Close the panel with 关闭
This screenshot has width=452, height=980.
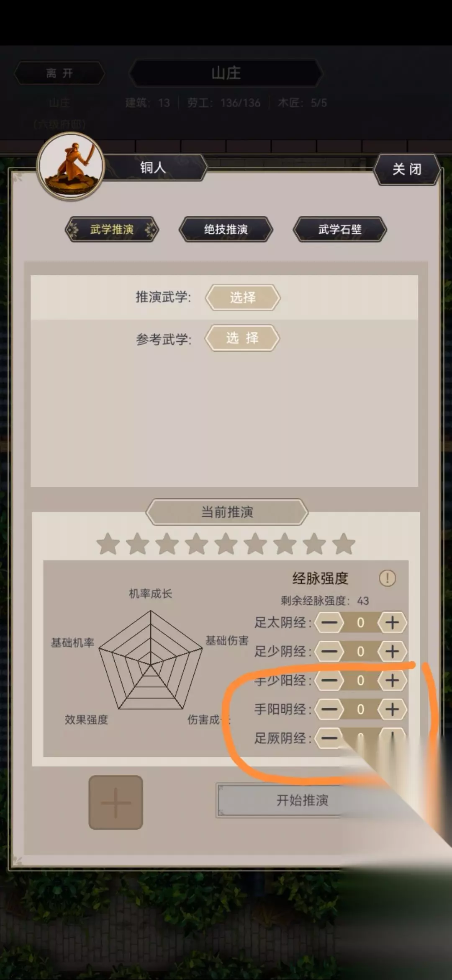point(407,169)
